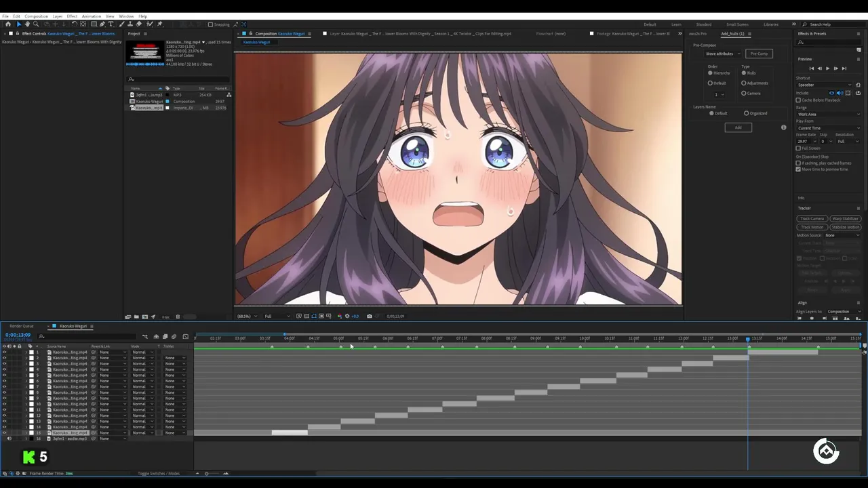
Task: Click the Warp Stabilizer button
Action: [x=845, y=219]
